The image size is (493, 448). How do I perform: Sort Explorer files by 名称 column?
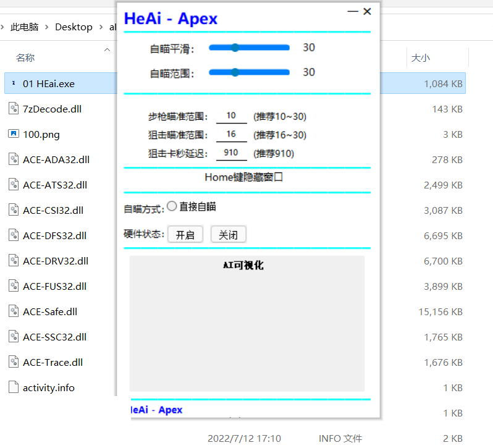pyautogui.click(x=25, y=58)
